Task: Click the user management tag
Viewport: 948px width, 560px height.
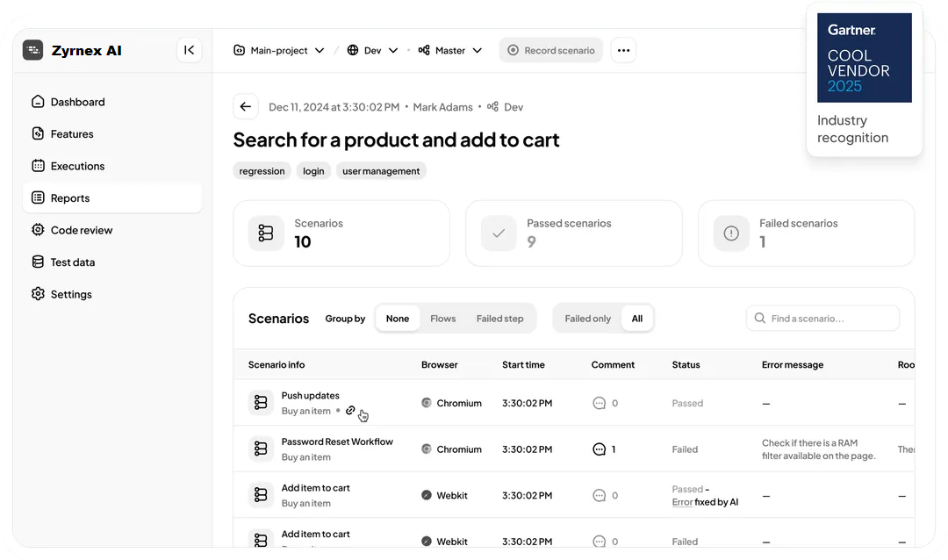Action: click(x=381, y=171)
